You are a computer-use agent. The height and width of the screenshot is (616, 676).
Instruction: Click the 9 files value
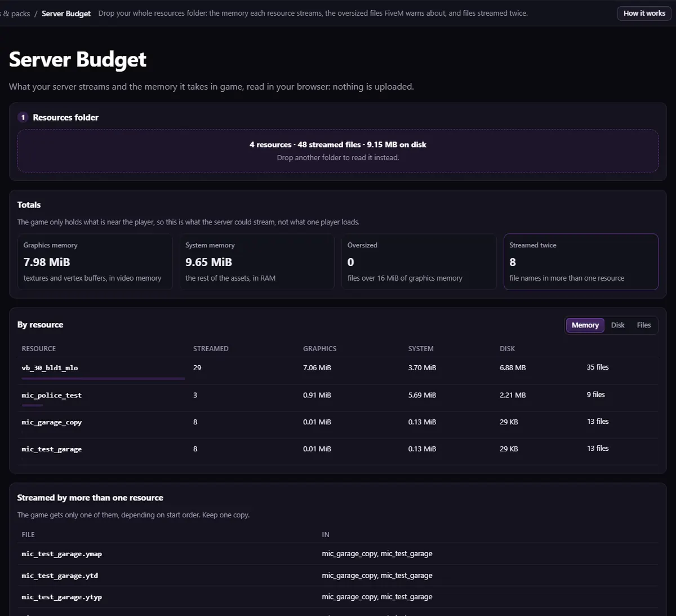[595, 395]
